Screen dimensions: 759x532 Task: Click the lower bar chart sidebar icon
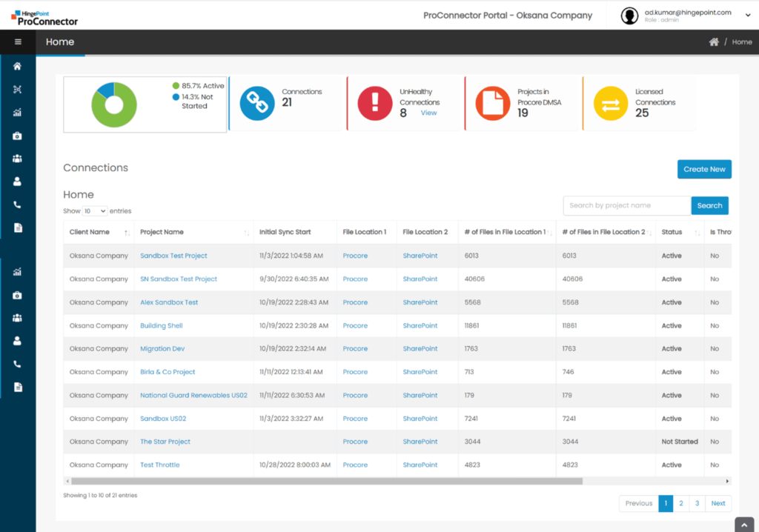pyautogui.click(x=18, y=272)
